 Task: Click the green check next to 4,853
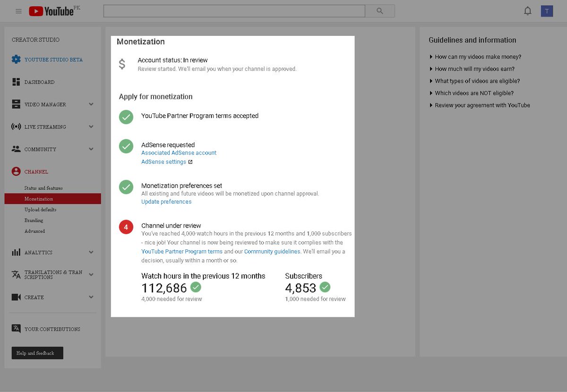click(x=325, y=287)
